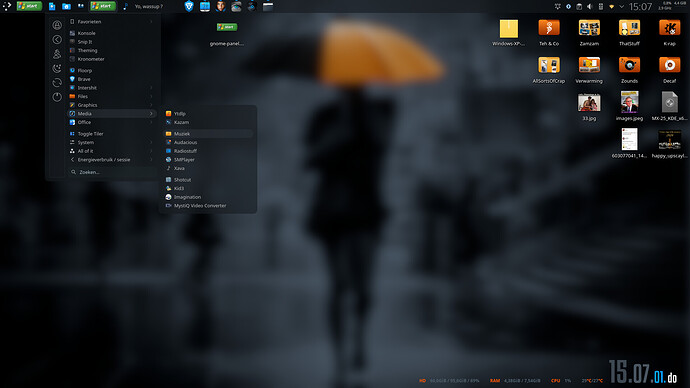Click the sleep moon sidebar icon
Viewport: 690px width, 388px height.
57,68
